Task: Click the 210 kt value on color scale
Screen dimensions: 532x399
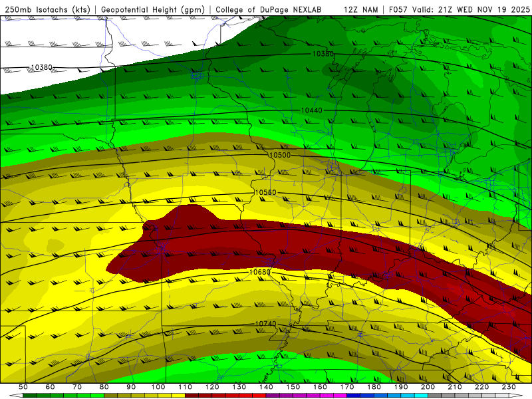Action: tap(455, 387)
